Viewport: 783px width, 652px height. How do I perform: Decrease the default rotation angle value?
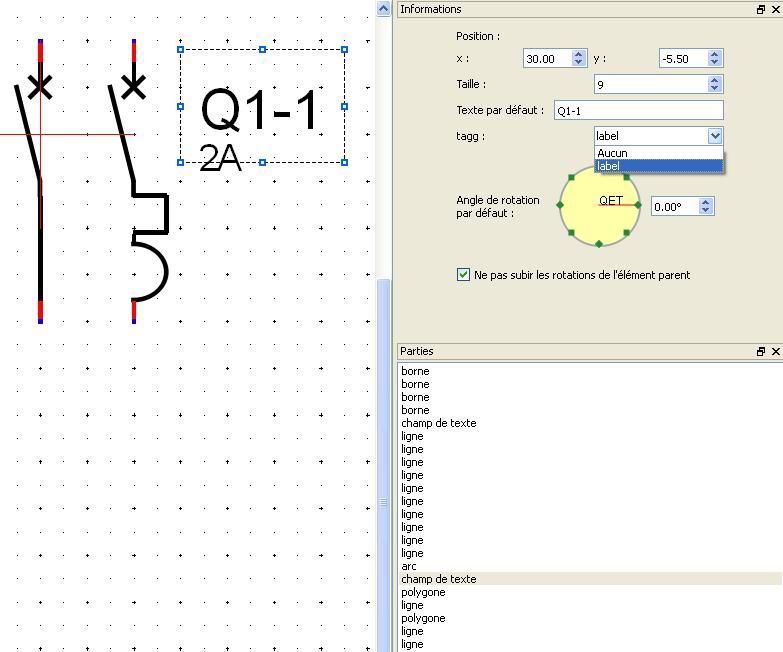coord(706,211)
